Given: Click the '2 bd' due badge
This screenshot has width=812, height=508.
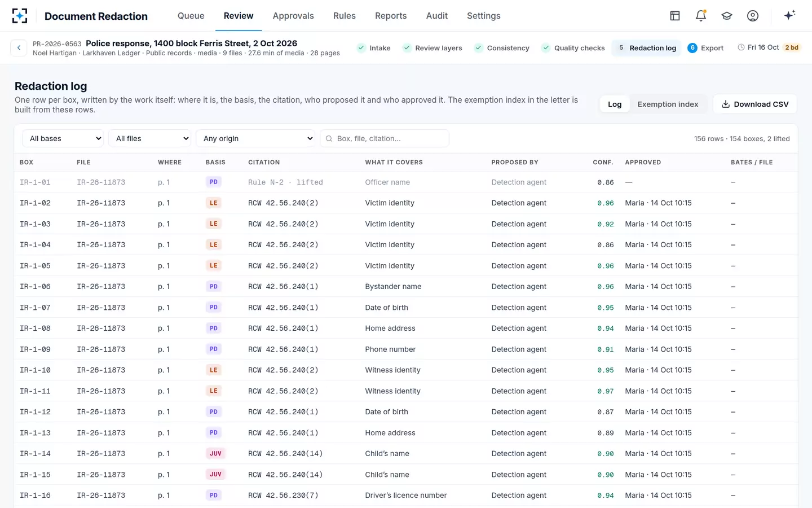Looking at the screenshot, I should tap(792, 47).
